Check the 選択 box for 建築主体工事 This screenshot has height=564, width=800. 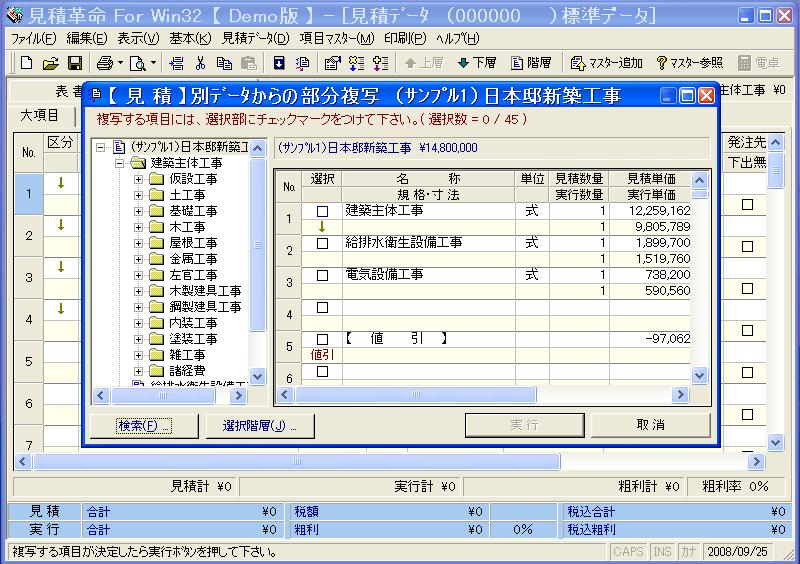pos(322,211)
